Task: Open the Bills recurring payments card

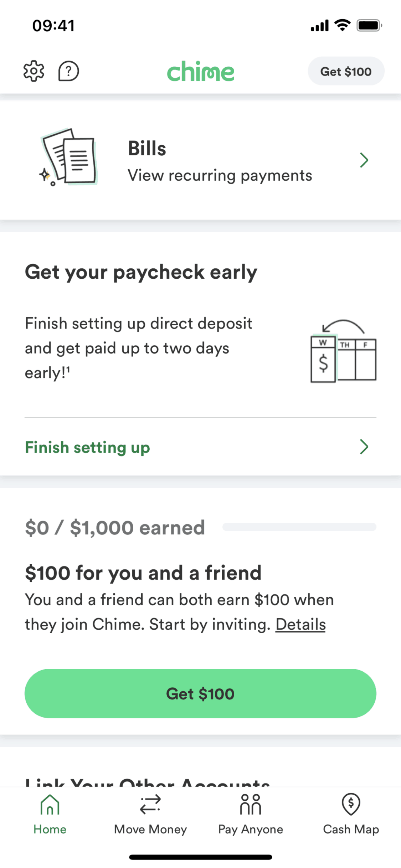Action: point(220,160)
